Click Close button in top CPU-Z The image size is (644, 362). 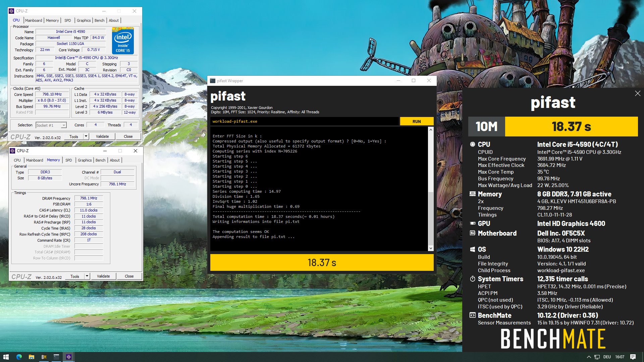click(x=128, y=136)
